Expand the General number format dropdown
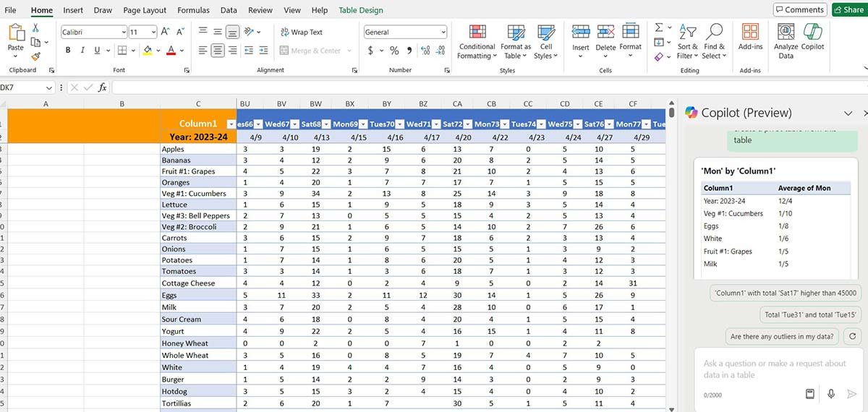868x412 pixels. click(x=443, y=33)
